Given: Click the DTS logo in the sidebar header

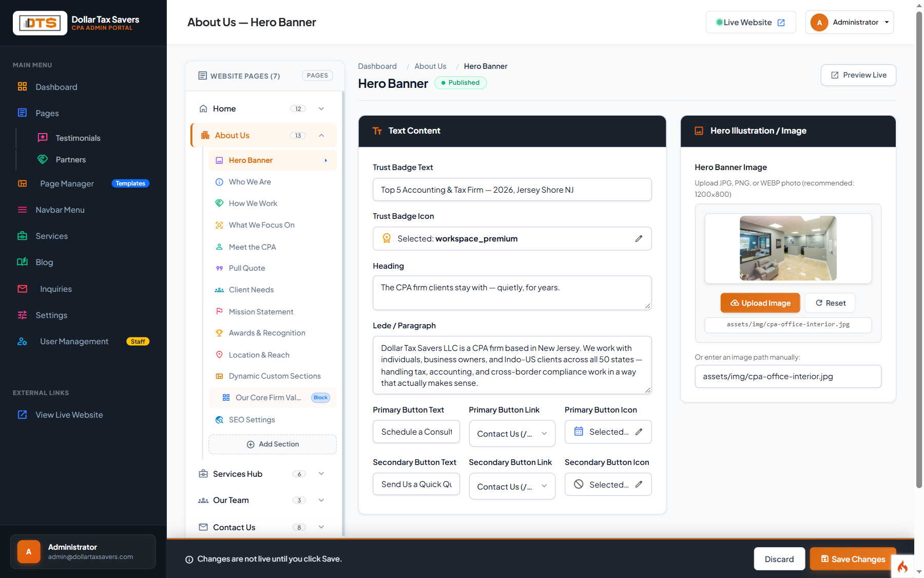Looking at the screenshot, I should tap(40, 23).
